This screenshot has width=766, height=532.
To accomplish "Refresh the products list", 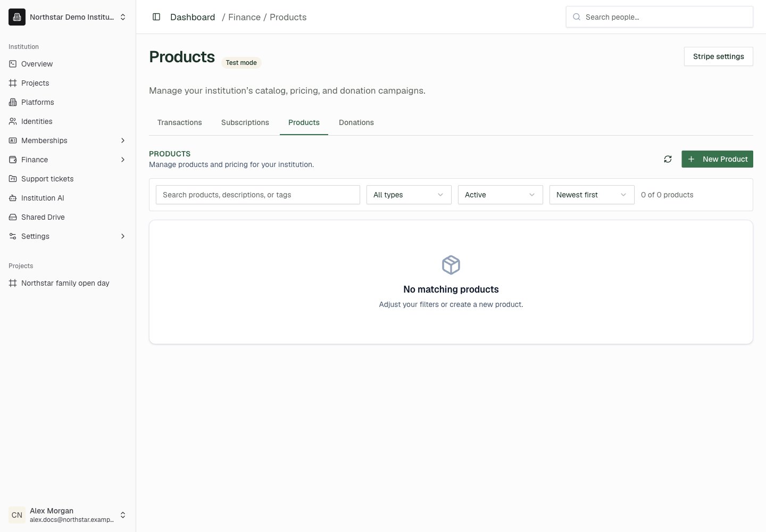I will (x=668, y=159).
